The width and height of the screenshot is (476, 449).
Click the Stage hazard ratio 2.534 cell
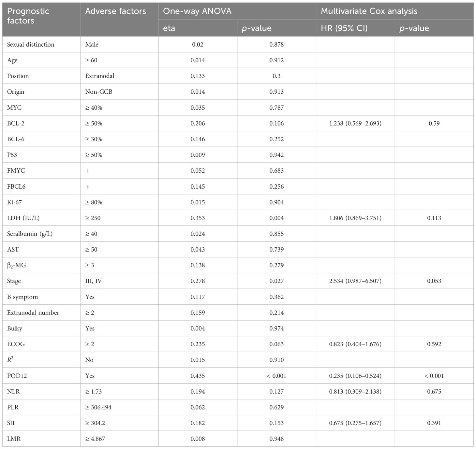pyautogui.click(x=355, y=281)
